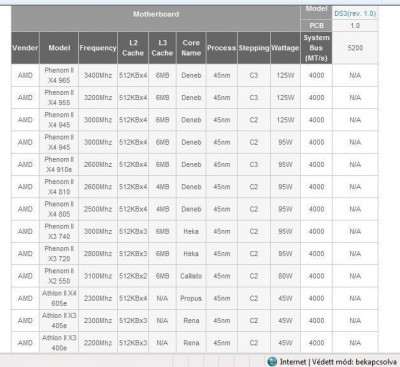Select the '80W' wattage cell
The height and width of the screenshot is (367, 400).
coord(285,276)
